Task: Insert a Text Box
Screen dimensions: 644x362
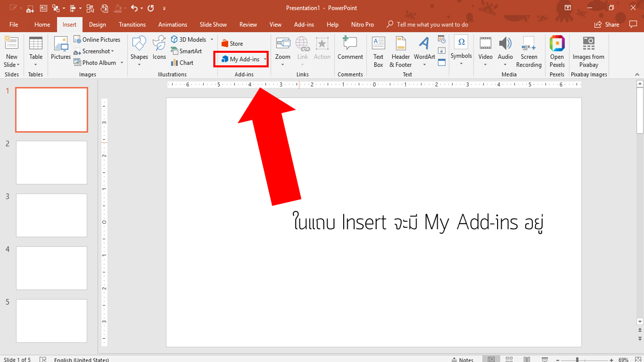Action: pos(378,50)
